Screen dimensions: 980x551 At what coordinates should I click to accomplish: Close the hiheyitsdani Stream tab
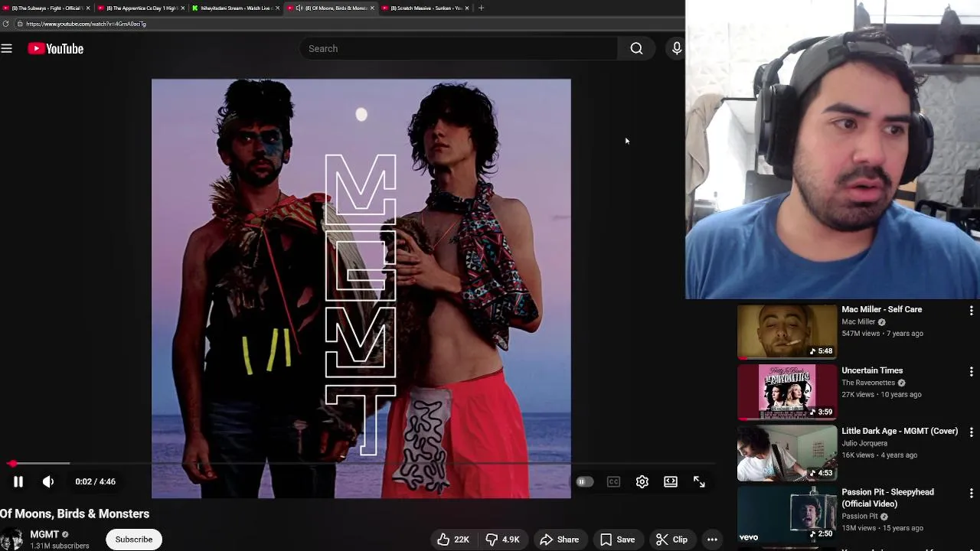tap(277, 8)
